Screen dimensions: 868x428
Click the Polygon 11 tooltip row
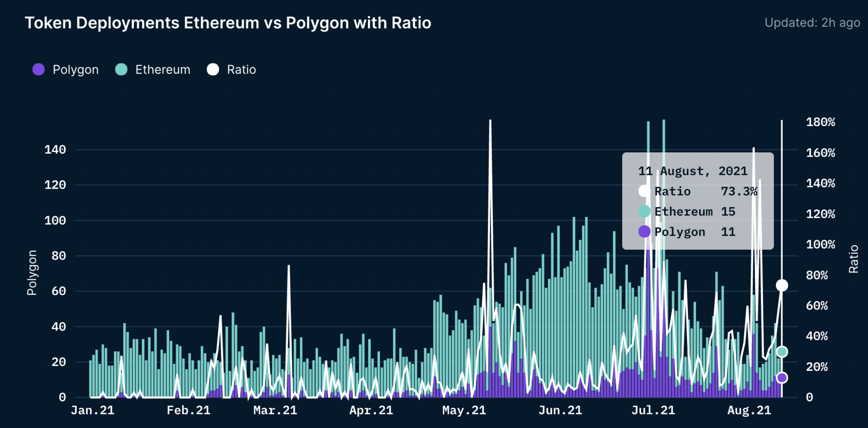click(x=687, y=232)
